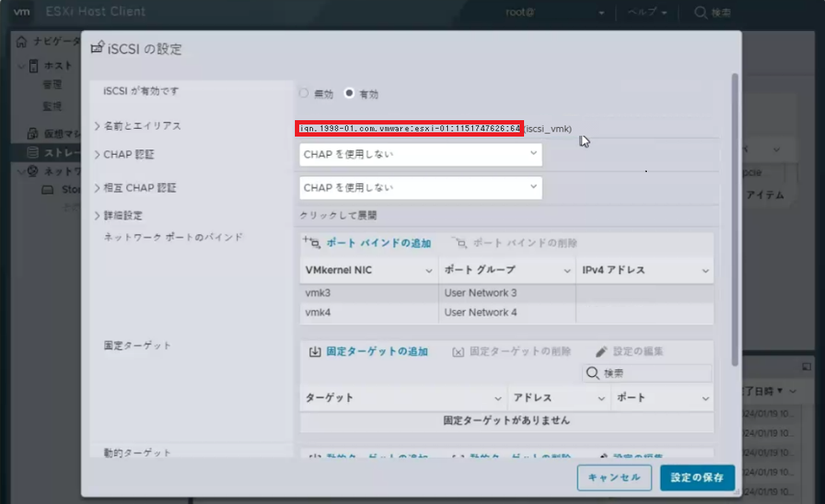Click the static target 検索 field
825x504 pixels.
[654, 373]
